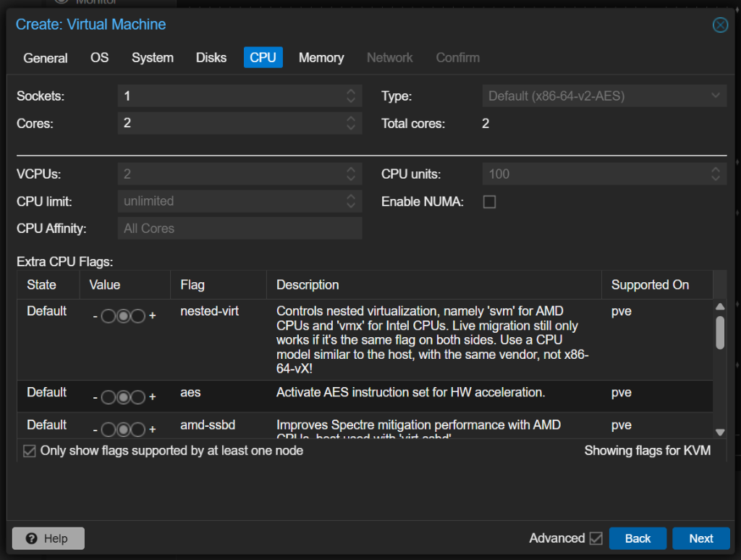
Task: Set aes flag to on (plus radio)
Action: (138, 397)
